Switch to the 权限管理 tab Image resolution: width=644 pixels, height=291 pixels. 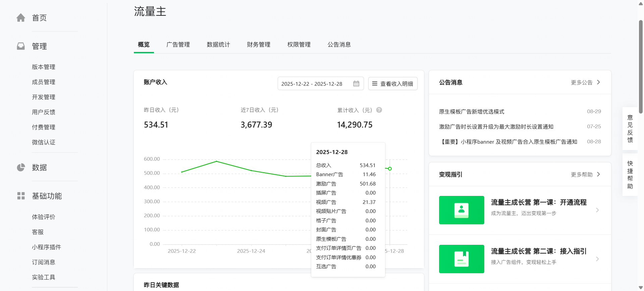point(299,45)
